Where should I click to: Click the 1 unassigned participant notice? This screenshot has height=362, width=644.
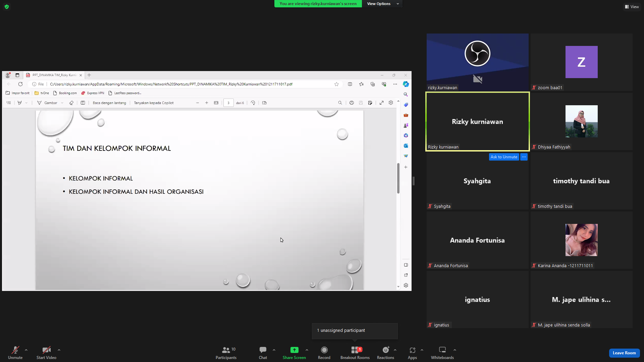point(355,330)
